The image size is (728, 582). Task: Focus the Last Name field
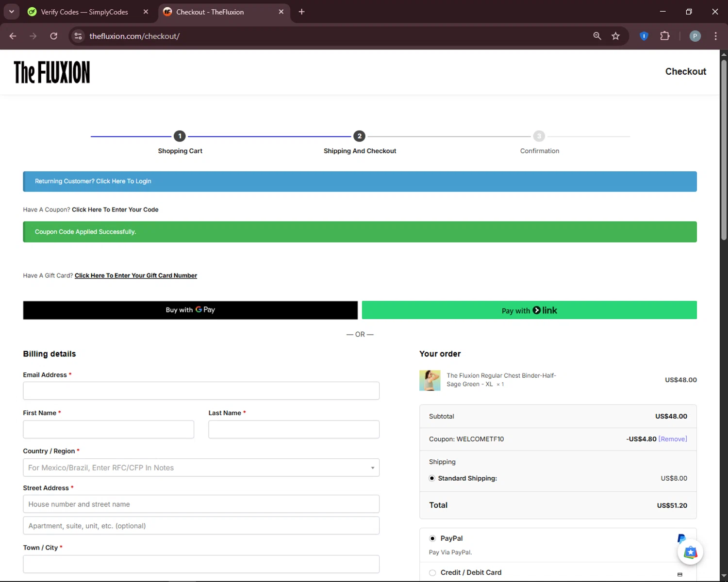pyautogui.click(x=294, y=429)
